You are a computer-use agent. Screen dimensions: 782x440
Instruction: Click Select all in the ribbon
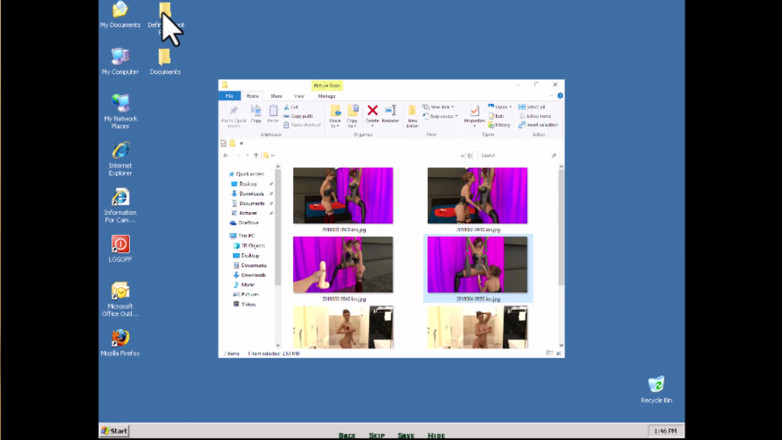532,107
